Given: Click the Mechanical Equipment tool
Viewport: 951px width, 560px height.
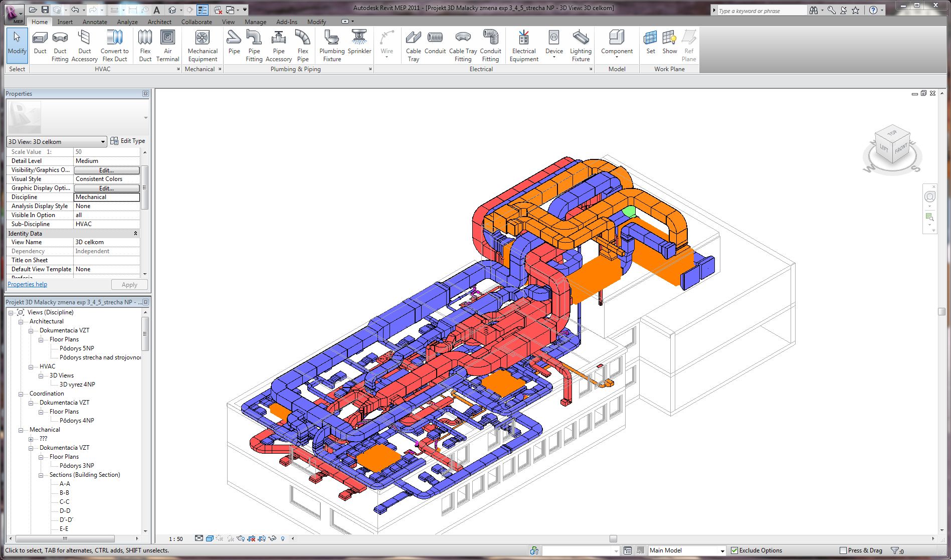Looking at the screenshot, I should 203,45.
